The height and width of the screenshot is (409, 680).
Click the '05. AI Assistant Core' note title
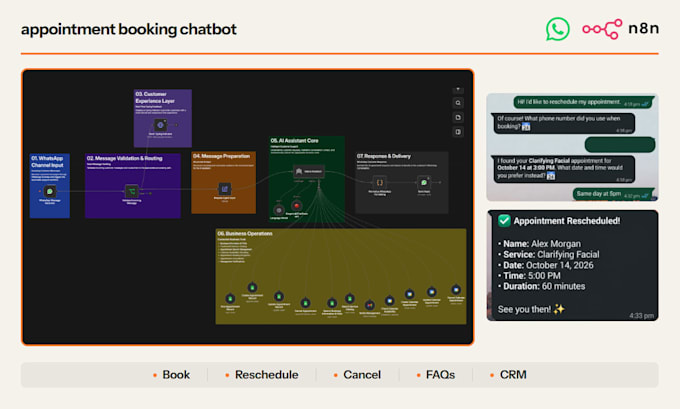[294, 141]
